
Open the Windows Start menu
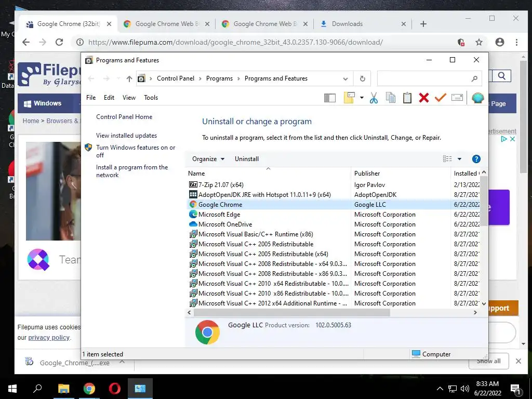coord(12,389)
